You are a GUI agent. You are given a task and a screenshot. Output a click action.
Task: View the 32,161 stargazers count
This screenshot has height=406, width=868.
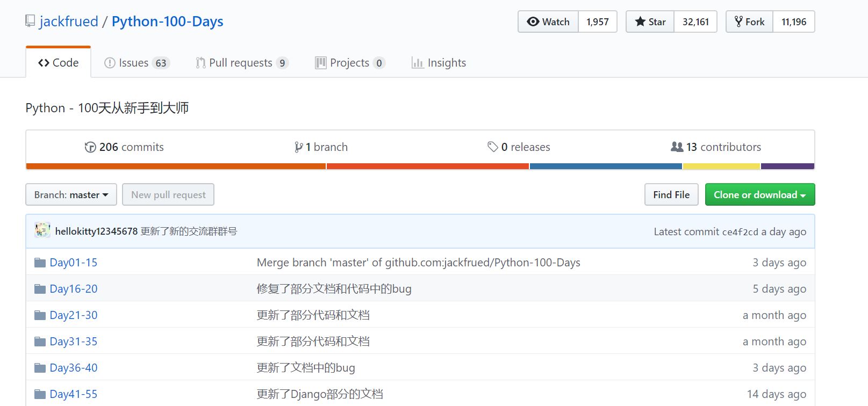695,22
